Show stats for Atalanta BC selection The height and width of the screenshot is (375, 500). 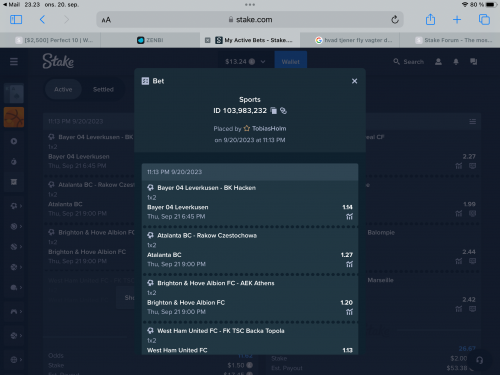pos(349,264)
